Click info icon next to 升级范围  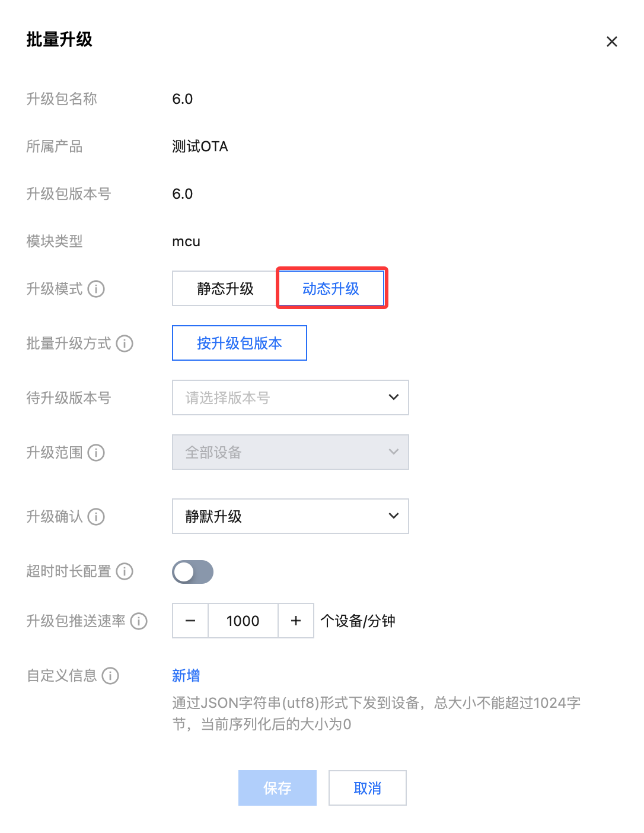pos(96,453)
